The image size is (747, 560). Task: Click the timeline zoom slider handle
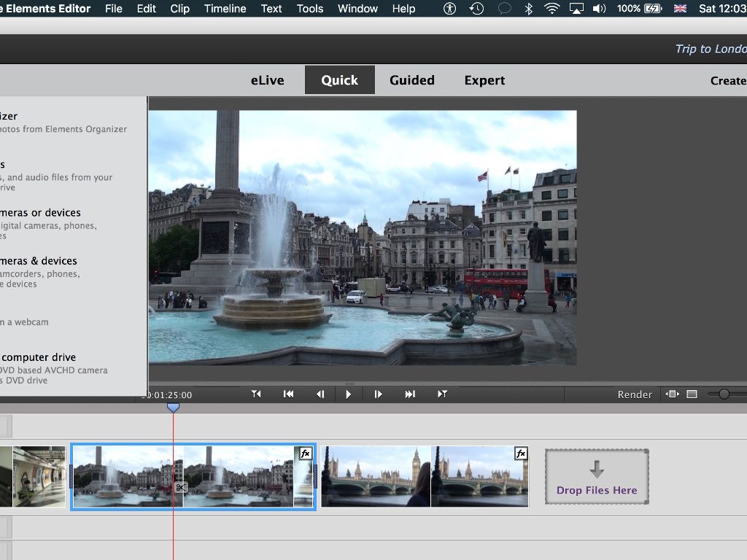point(724,394)
